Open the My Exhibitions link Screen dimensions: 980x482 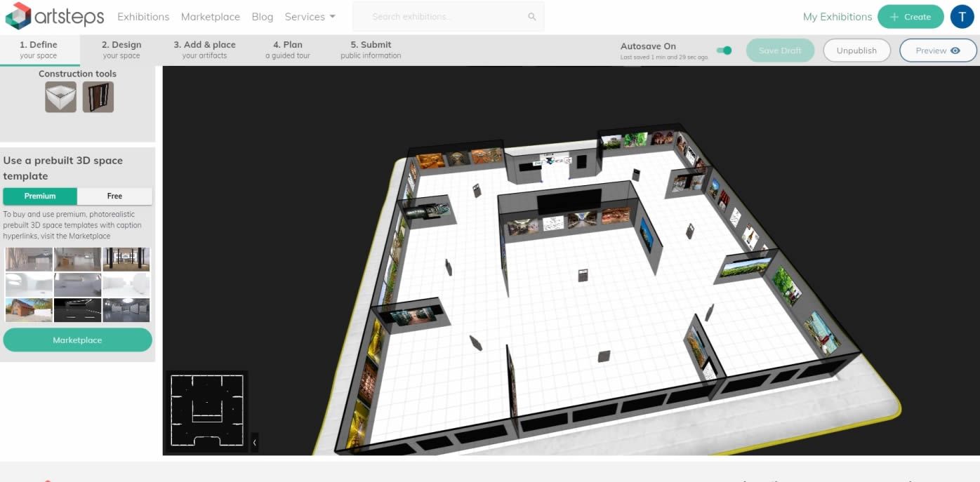pyautogui.click(x=837, y=17)
